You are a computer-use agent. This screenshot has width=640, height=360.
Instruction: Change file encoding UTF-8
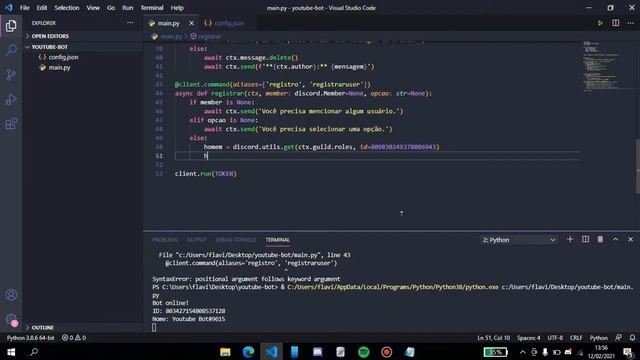555,338
